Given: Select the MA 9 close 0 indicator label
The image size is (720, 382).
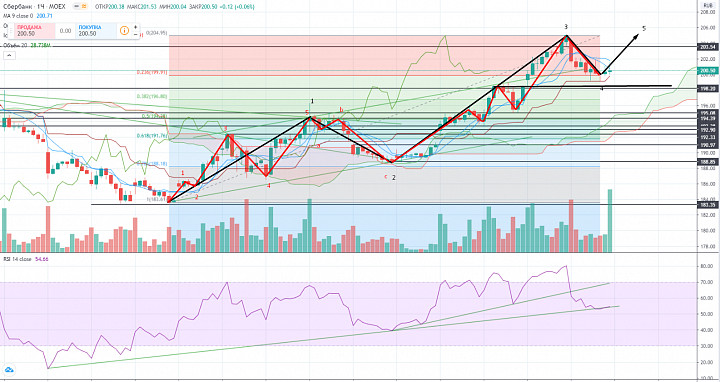Looking at the screenshot, I should coord(18,16).
